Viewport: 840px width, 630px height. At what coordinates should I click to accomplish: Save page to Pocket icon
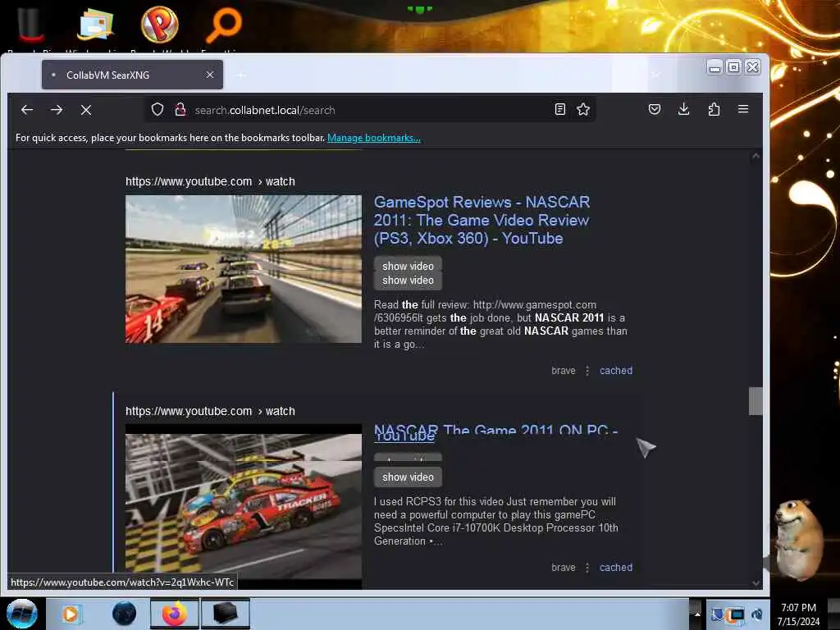tap(654, 110)
